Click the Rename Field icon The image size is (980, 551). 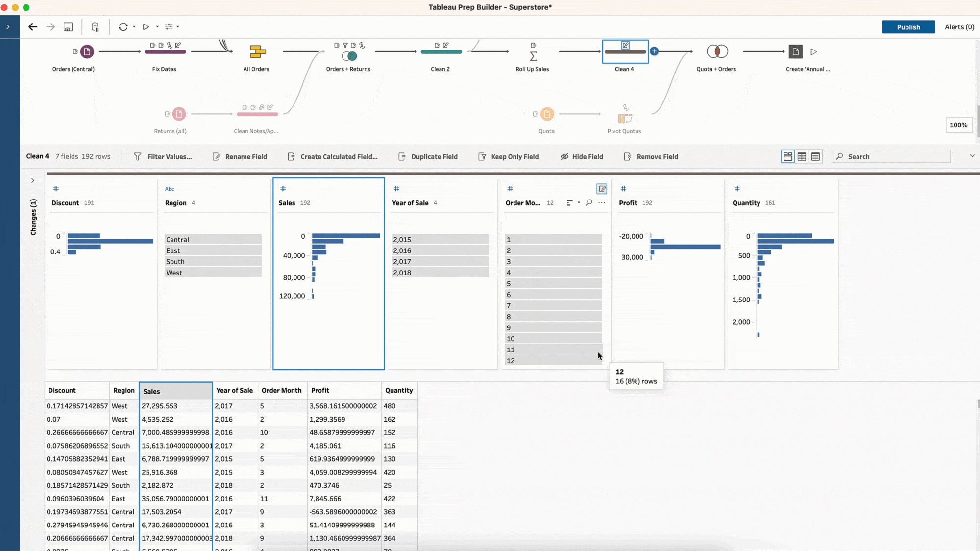(216, 156)
